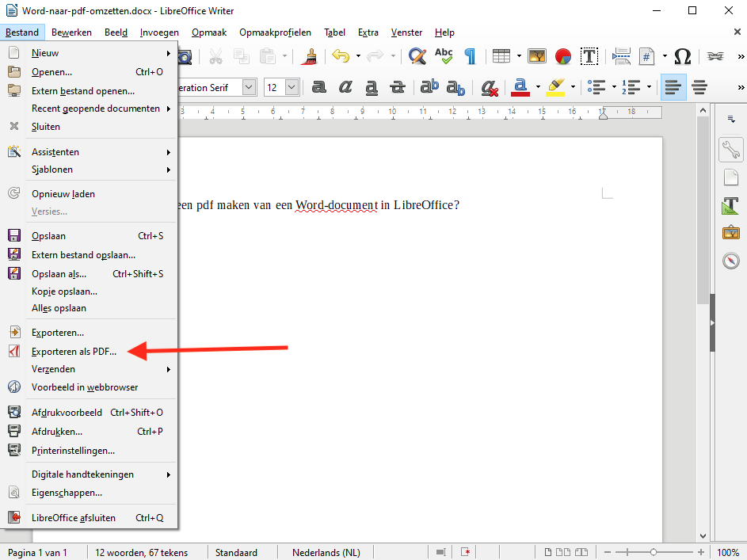Viewport: 747px width, 560px height.
Task: Toggle center text alignment
Action: click(x=699, y=87)
